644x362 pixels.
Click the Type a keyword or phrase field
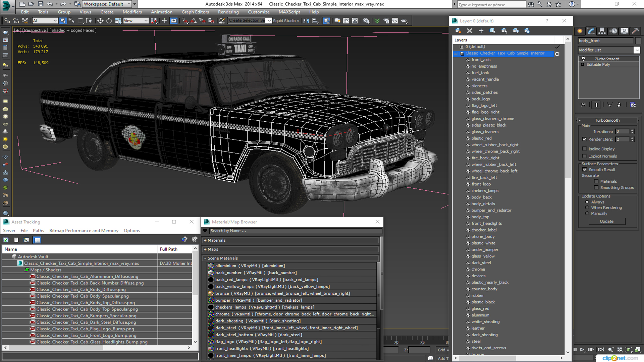[x=491, y=5]
